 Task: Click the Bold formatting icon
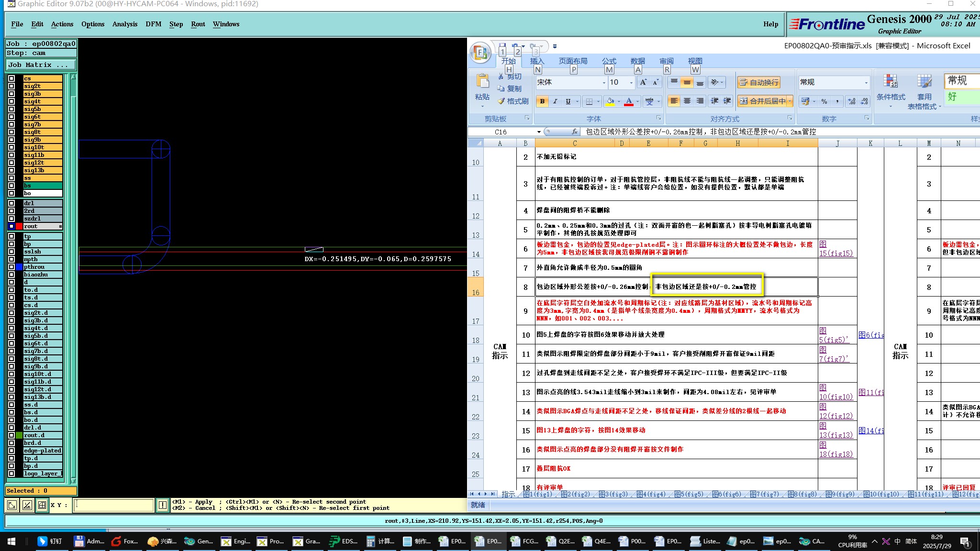pyautogui.click(x=542, y=101)
